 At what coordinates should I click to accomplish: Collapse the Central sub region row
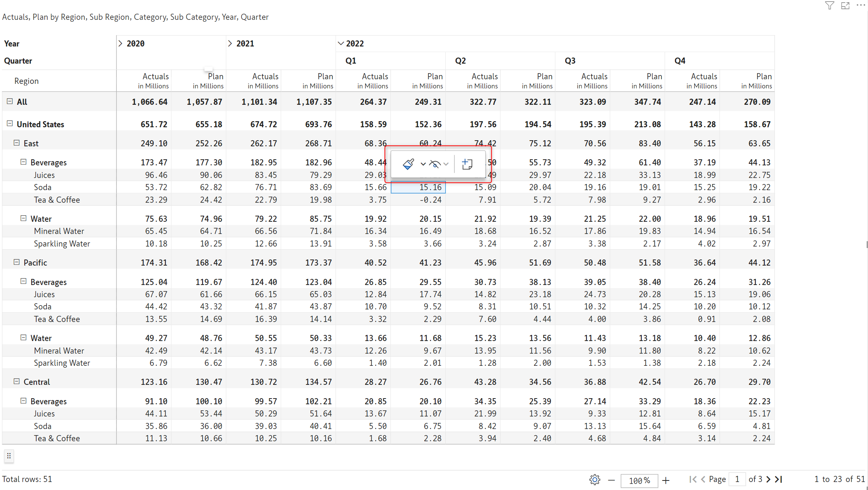tap(16, 381)
